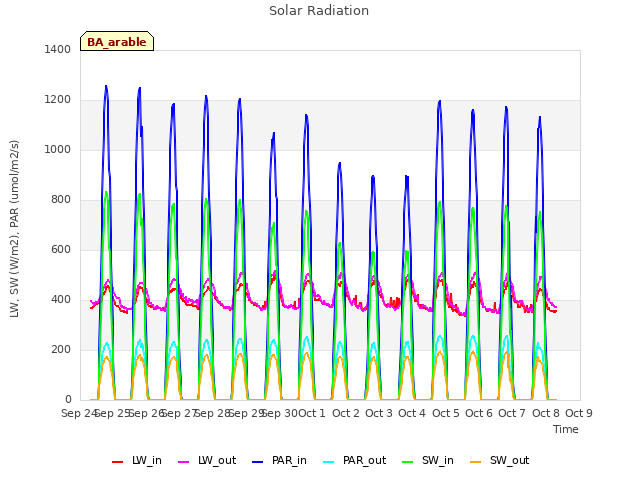Click the LW_in legend entry
This screenshot has width=640, height=480.
(137, 461)
